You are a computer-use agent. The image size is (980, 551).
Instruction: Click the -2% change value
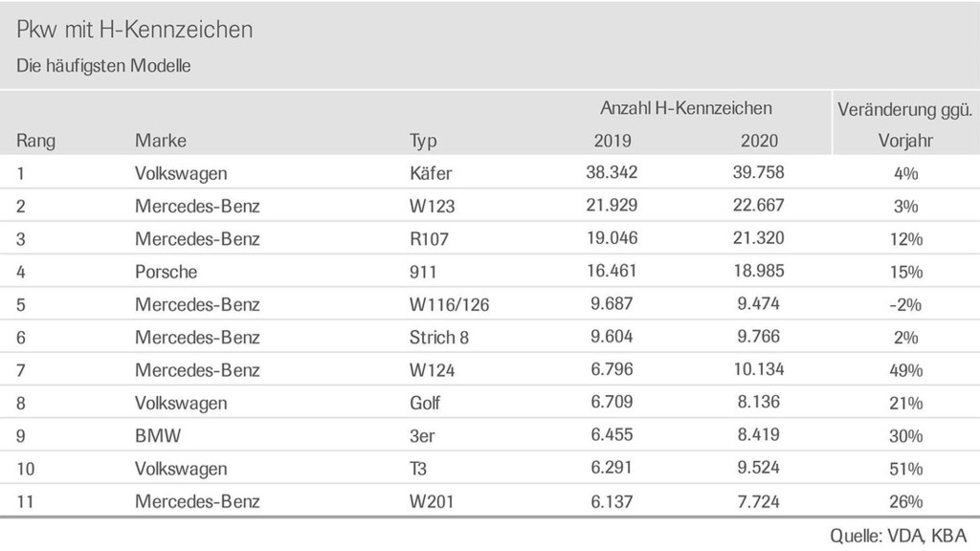[x=905, y=305]
